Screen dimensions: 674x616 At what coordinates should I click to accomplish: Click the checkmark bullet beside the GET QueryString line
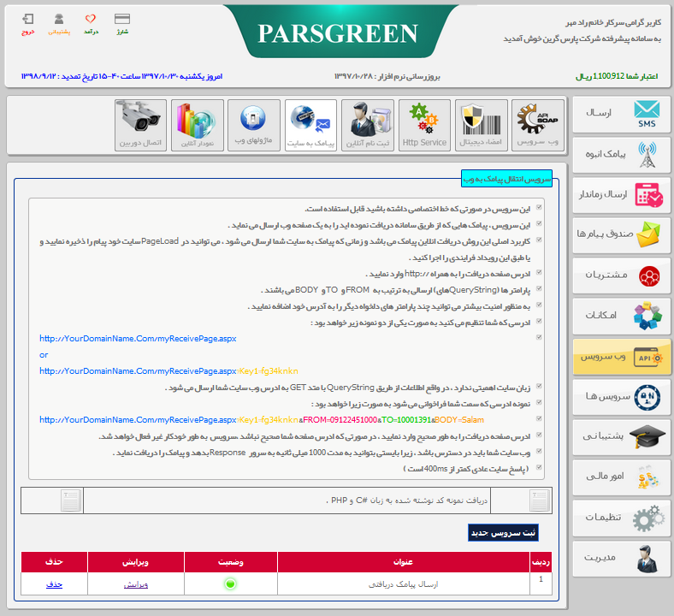[539, 387]
